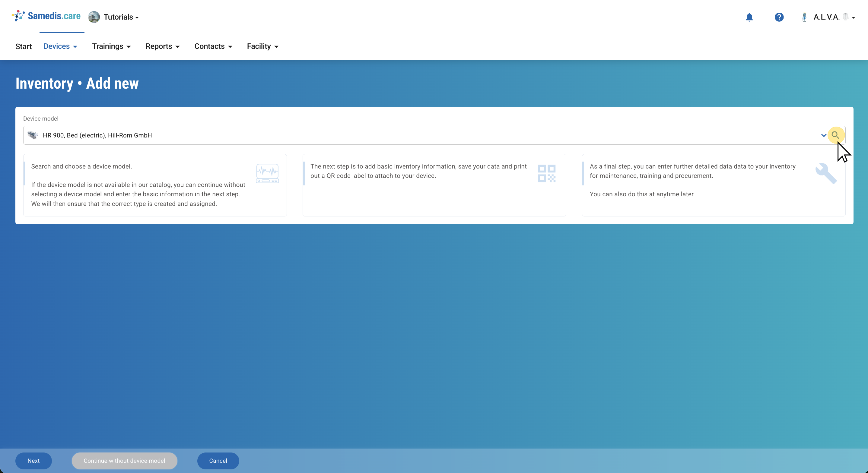This screenshot has height=473, width=868.
Task: Click the Tutorials facility avatar image
Action: point(94,17)
